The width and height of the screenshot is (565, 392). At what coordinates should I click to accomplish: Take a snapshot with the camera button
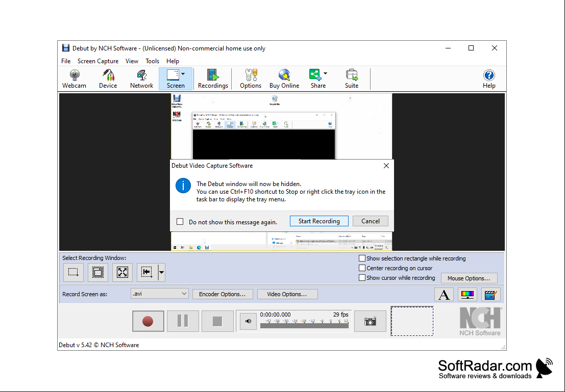(x=370, y=321)
